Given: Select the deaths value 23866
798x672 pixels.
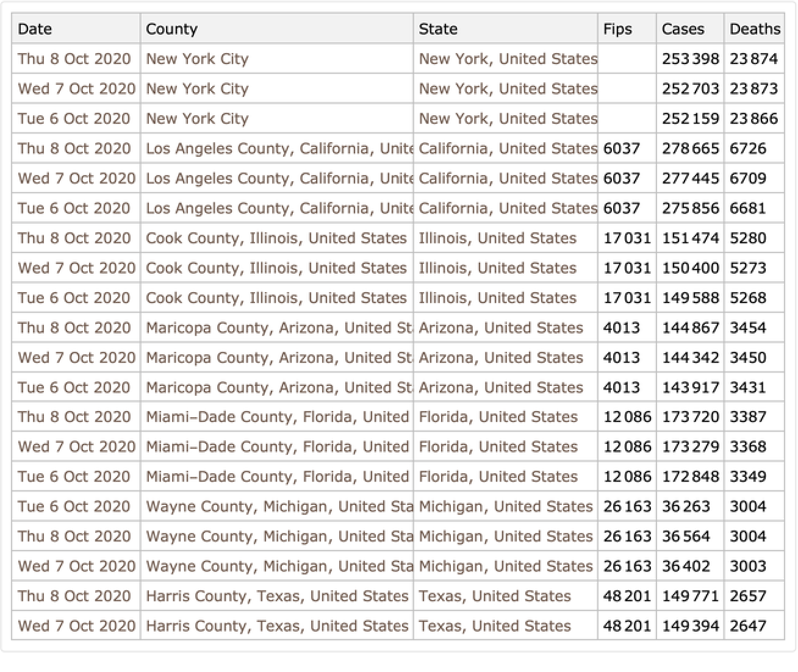Looking at the screenshot, I should click(753, 119).
